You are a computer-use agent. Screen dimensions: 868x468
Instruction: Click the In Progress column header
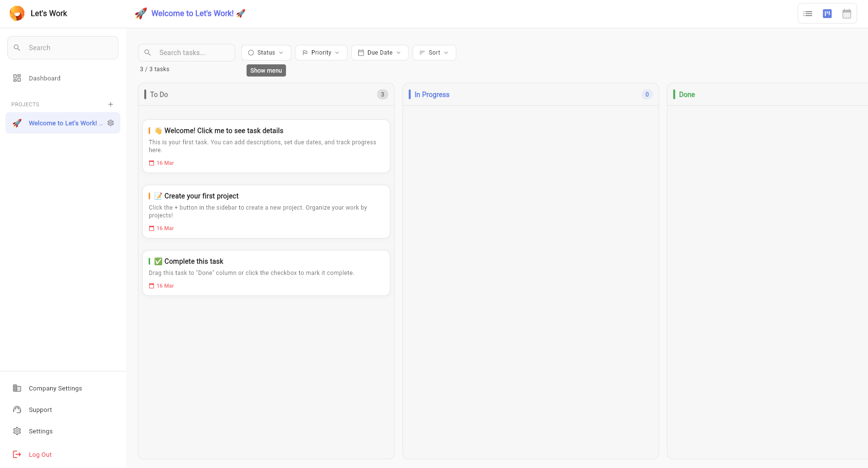point(530,95)
